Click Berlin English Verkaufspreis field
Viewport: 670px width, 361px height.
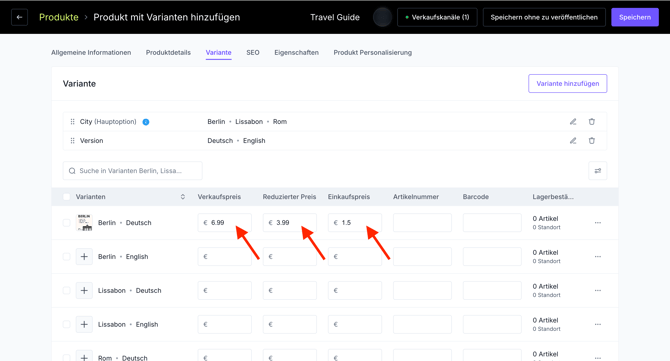tap(225, 257)
